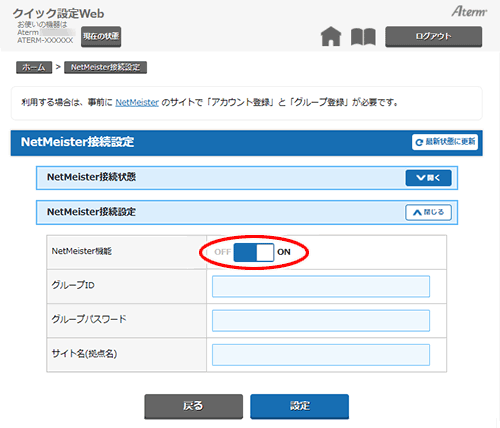Click the NetMeister機能 label

pyautogui.click(x=82, y=251)
